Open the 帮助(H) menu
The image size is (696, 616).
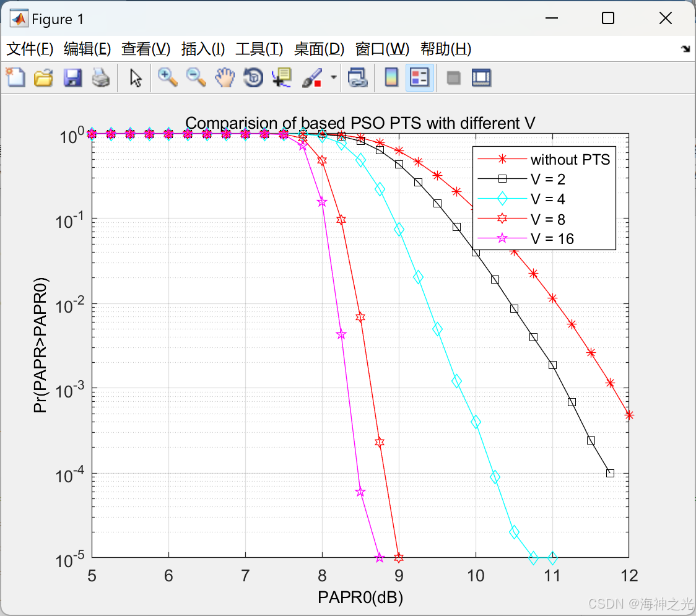pos(446,49)
